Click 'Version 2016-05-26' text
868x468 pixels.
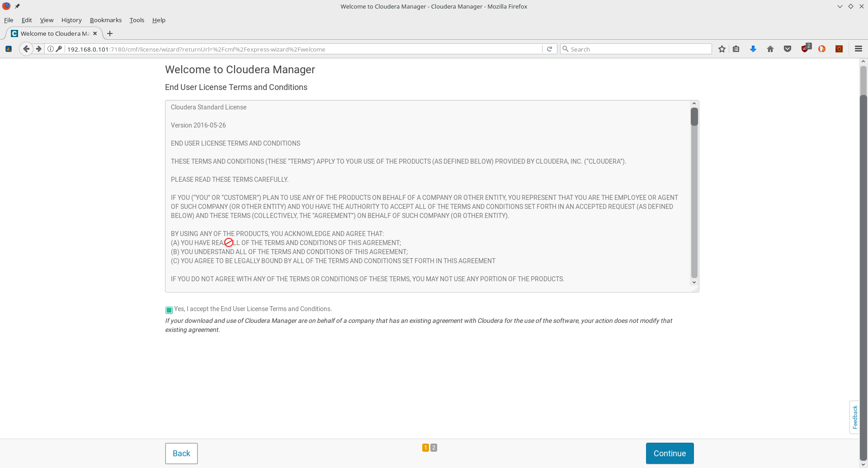click(x=198, y=125)
